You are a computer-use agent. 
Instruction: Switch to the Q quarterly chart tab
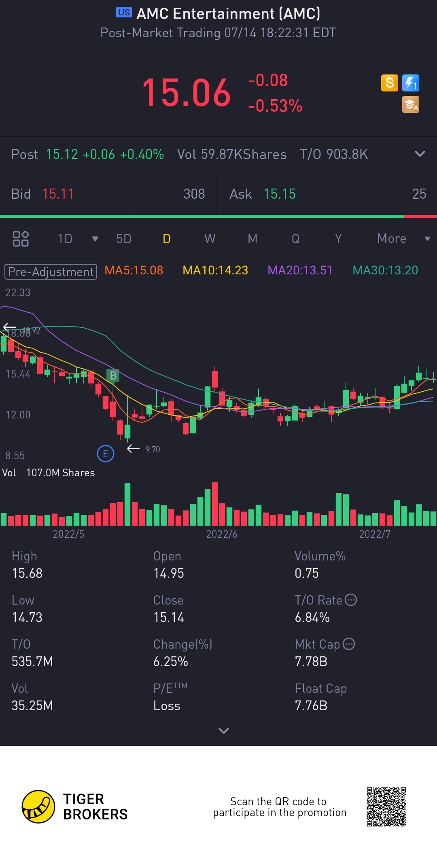point(296,239)
